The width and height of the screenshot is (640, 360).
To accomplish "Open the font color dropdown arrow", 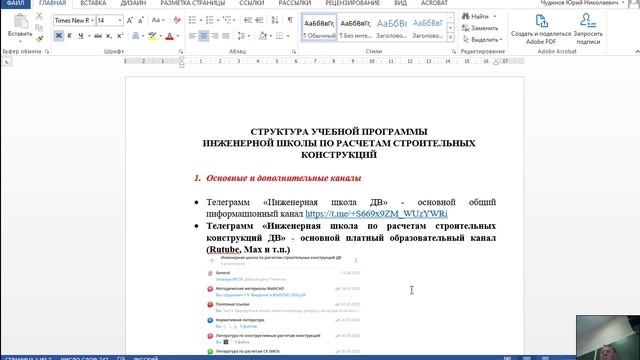I will pyautogui.click(x=178, y=36).
